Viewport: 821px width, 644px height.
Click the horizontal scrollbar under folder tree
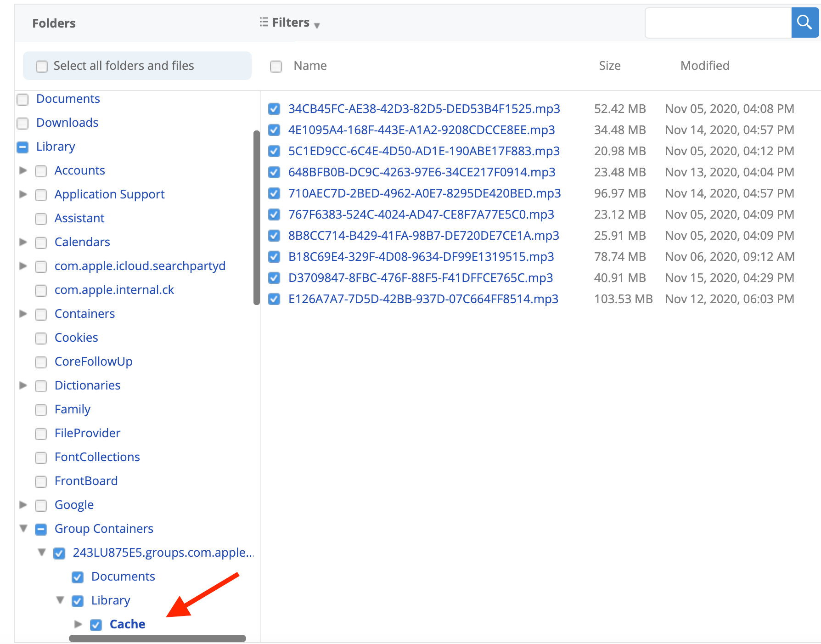(x=157, y=638)
